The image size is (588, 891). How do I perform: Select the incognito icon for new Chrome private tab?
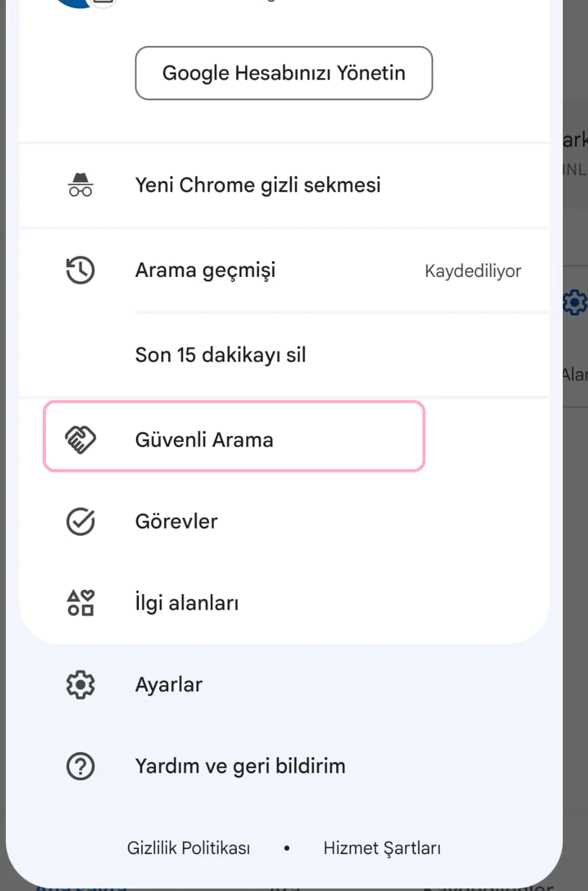pyautogui.click(x=80, y=184)
